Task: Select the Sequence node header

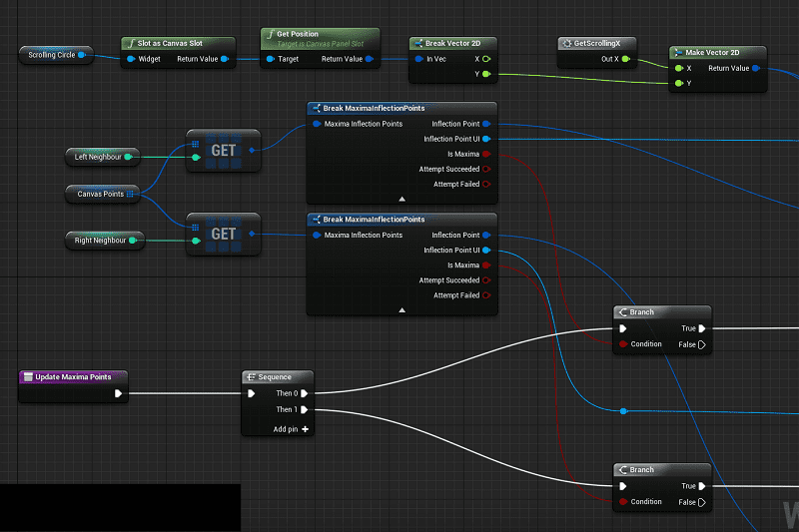Action: (x=278, y=377)
